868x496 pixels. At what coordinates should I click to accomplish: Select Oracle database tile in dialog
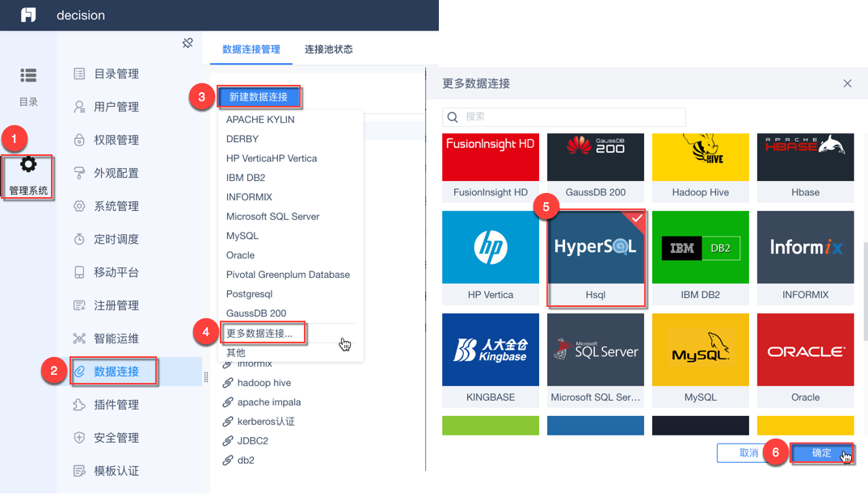tap(806, 360)
